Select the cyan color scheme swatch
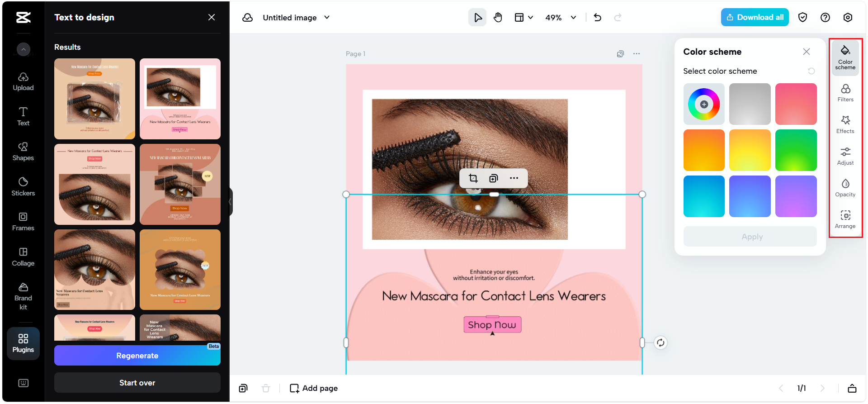 click(x=704, y=196)
